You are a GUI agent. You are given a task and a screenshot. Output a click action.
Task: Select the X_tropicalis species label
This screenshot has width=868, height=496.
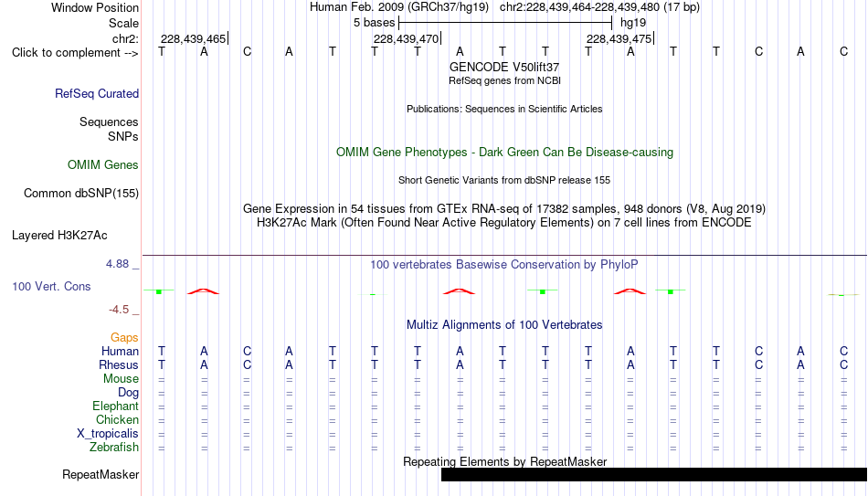[x=108, y=434]
